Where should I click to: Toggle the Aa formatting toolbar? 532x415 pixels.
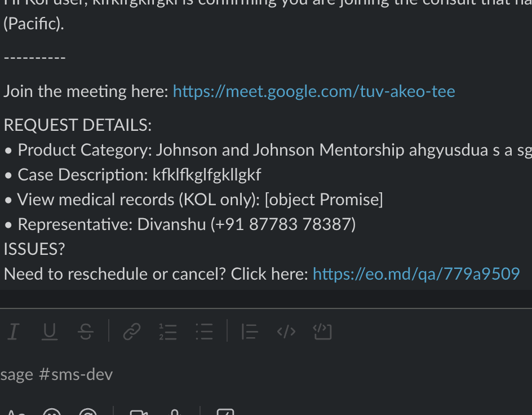(16, 412)
